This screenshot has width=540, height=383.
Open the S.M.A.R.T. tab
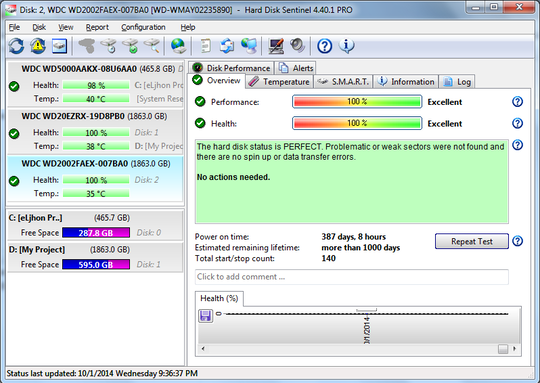coord(343,82)
